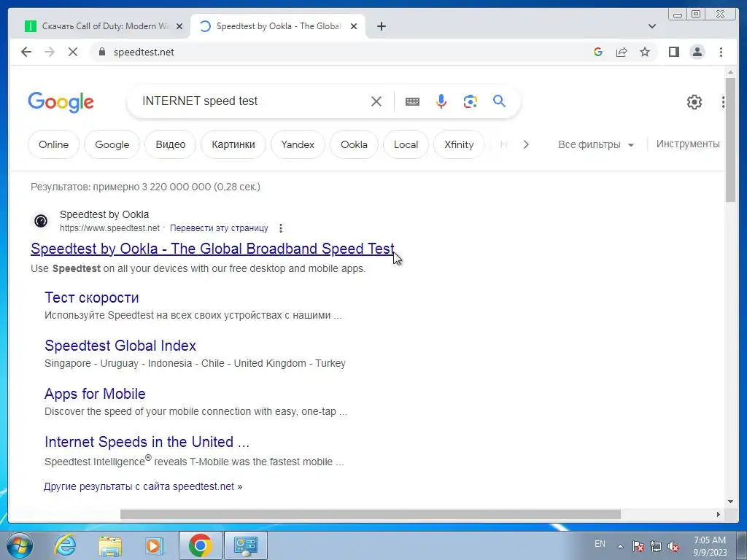747x560 pixels.
Task: Open a new browser tab
Action: tap(381, 26)
